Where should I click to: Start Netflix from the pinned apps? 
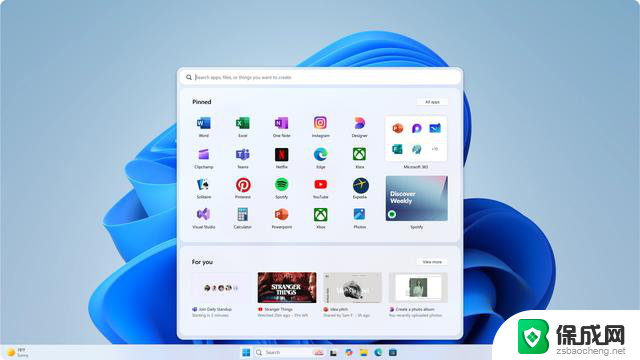tap(281, 154)
